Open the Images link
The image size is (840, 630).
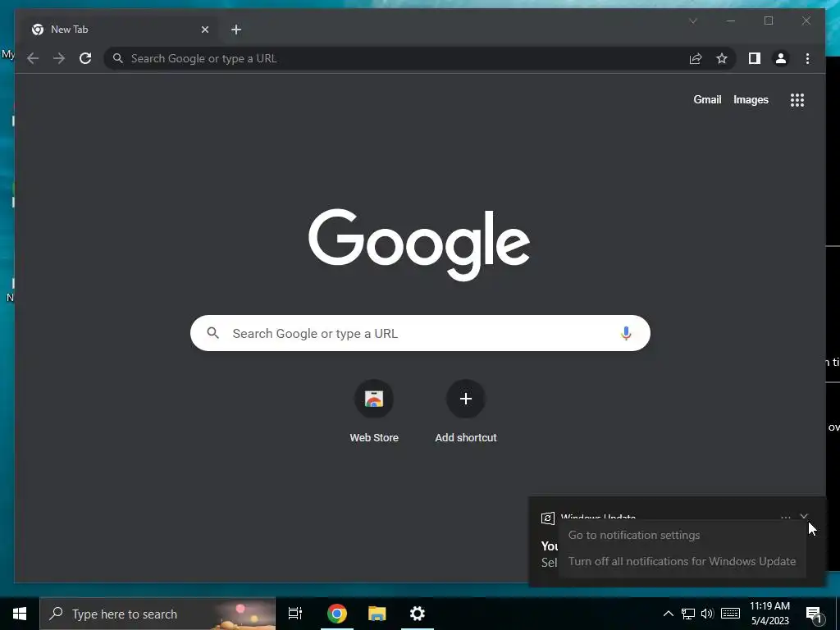(751, 99)
